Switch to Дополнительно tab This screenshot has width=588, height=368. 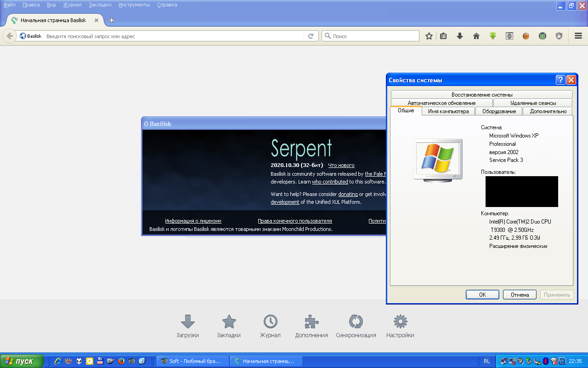tap(548, 111)
